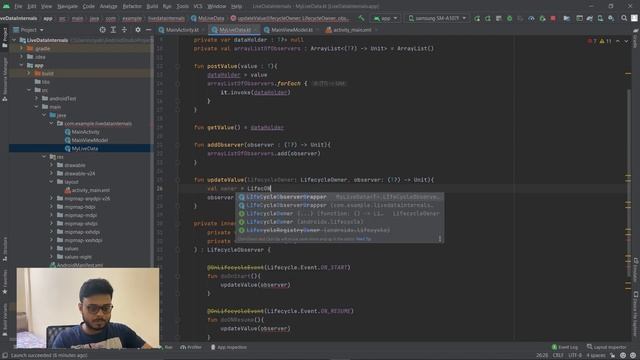Open the VCS menu
Screen dimensions: 640x360
click(198, 6)
